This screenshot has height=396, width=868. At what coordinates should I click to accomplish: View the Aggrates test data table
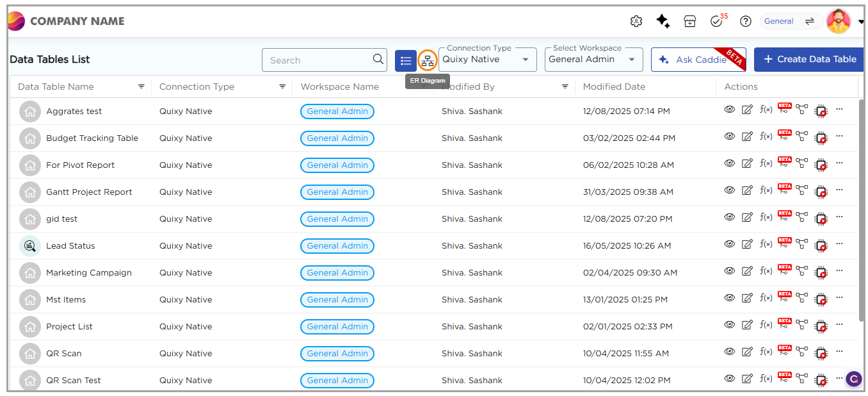729,110
